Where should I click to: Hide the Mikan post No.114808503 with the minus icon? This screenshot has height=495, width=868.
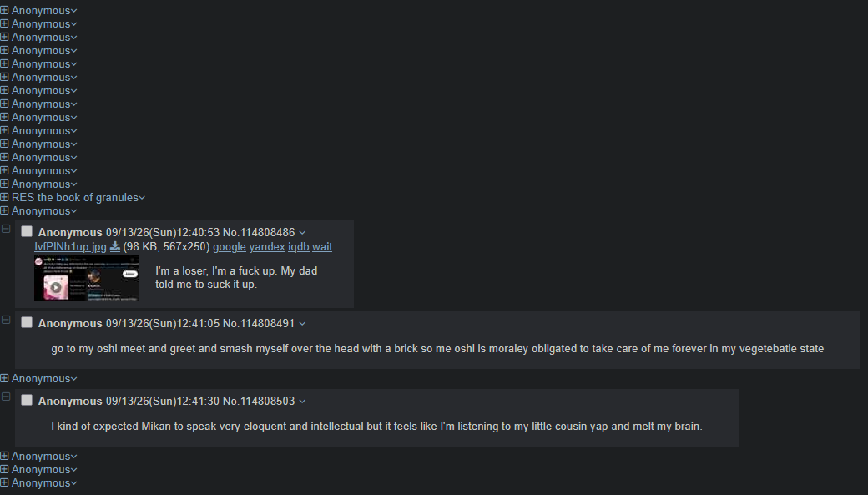[6, 397]
